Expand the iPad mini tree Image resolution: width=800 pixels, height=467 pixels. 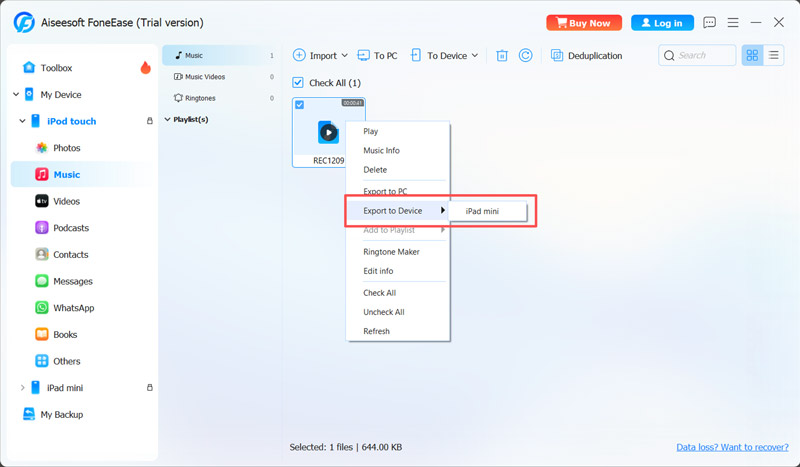22,387
